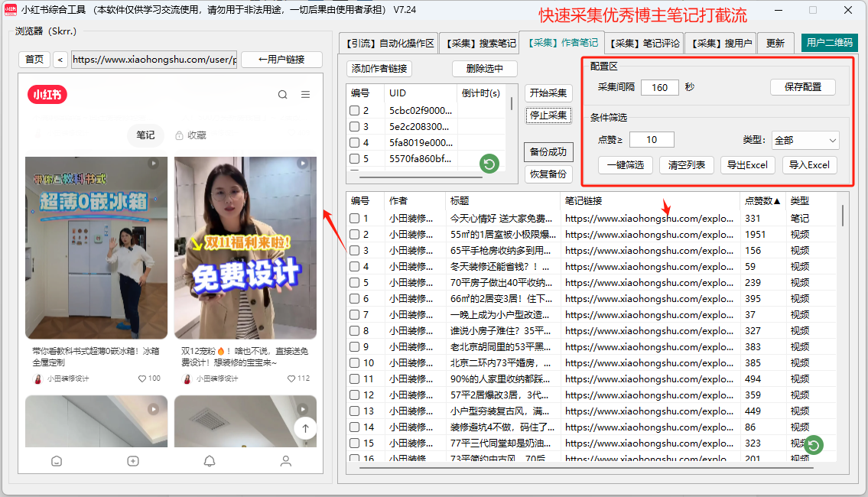Screen dimensions: 868x497
Task: Check the checkbox next to row 5 note
Action: pyautogui.click(x=354, y=282)
